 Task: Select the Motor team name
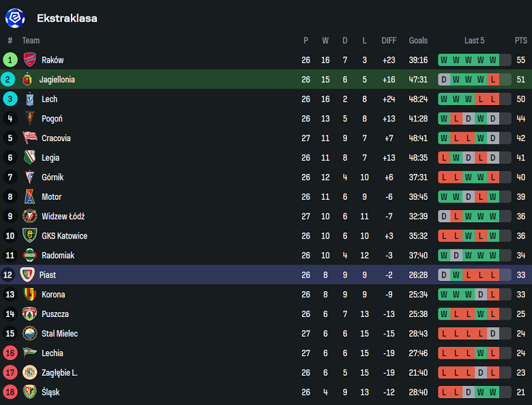point(51,197)
